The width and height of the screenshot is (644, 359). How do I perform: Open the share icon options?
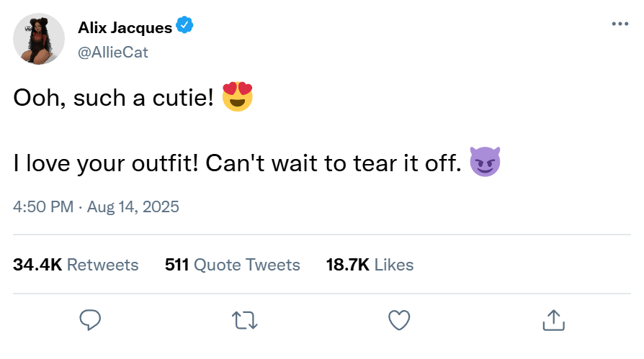[553, 319]
